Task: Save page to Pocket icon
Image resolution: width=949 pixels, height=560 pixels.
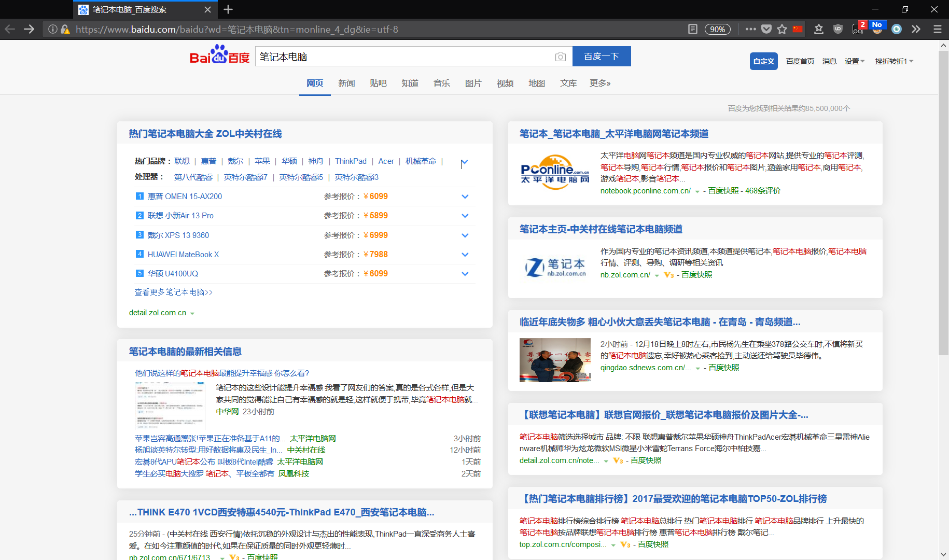Action: point(766,29)
